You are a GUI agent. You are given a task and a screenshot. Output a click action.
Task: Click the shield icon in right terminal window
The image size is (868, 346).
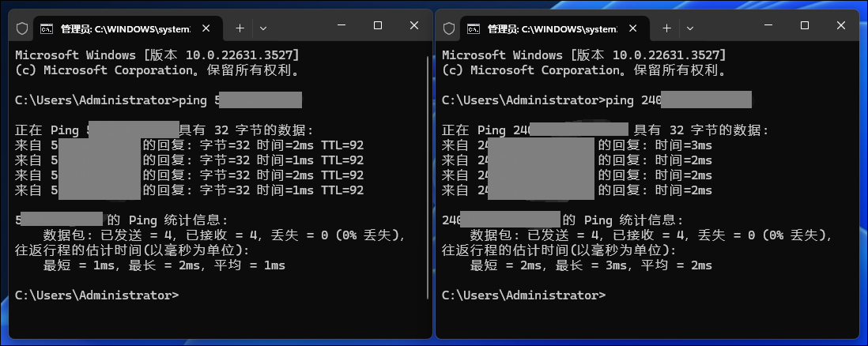click(449, 28)
